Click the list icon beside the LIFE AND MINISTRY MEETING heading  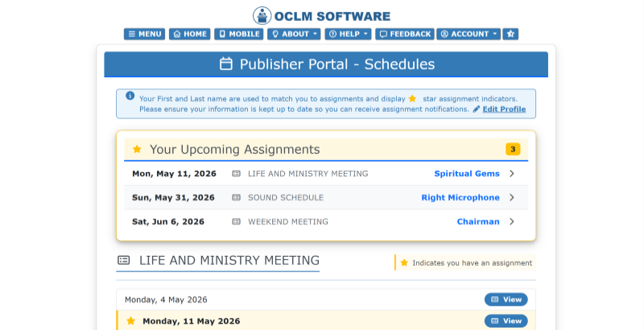coord(124,260)
